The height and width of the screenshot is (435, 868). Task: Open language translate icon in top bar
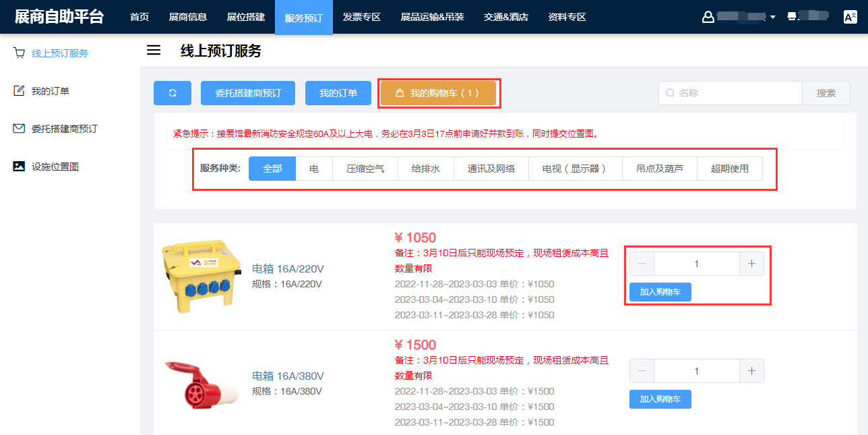[x=850, y=17]
